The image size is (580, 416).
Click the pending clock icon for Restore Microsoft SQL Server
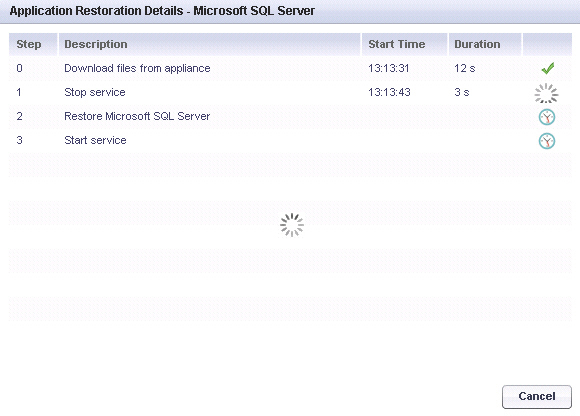click(x=547, y=117)
